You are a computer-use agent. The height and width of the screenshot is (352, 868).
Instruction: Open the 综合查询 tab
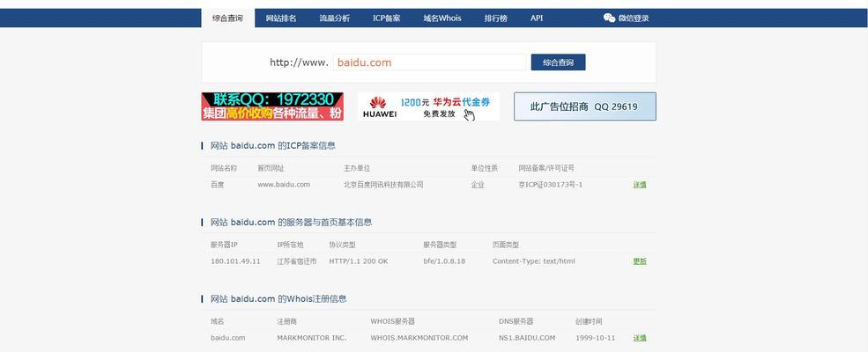[227, 18]
